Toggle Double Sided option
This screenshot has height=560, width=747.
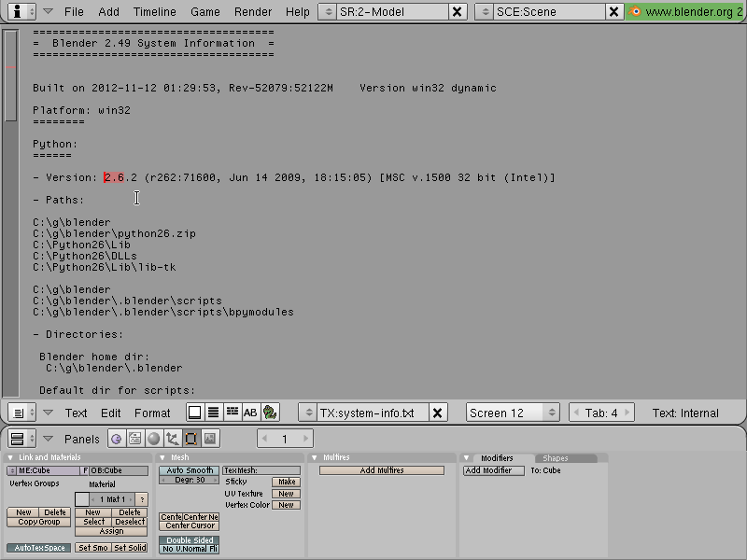click(190, 540)
